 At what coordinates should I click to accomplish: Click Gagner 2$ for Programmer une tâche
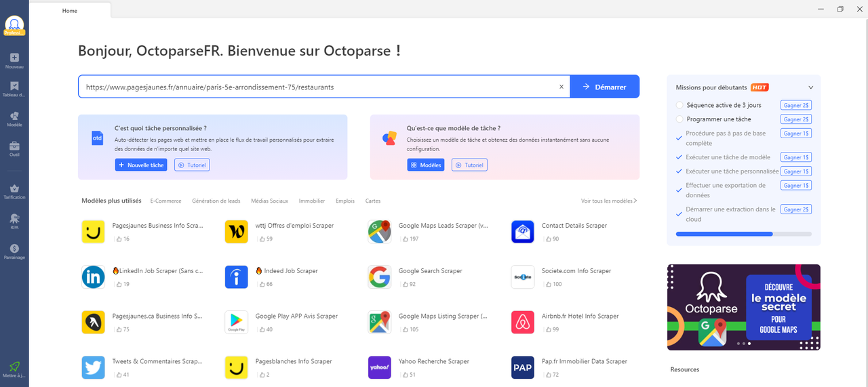[796, 119]
